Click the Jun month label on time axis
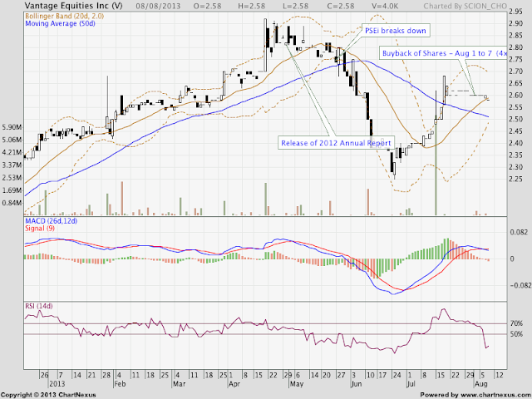 [x=357, y=384]
